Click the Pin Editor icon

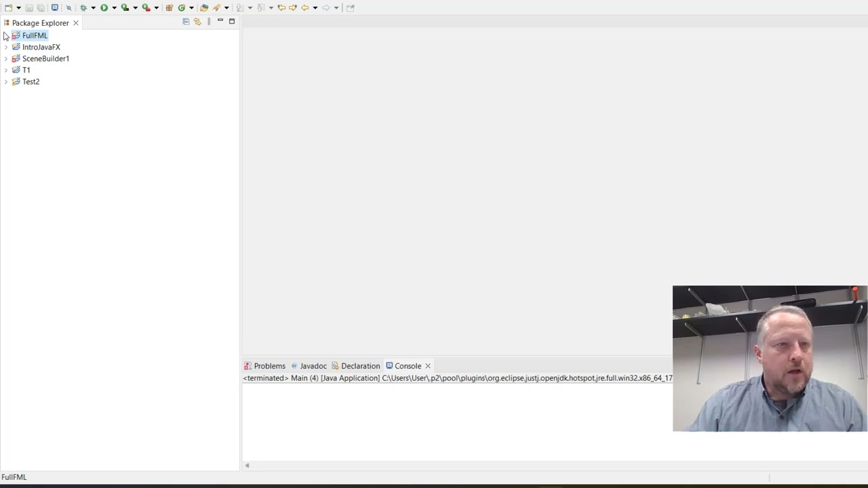(351, 7)
